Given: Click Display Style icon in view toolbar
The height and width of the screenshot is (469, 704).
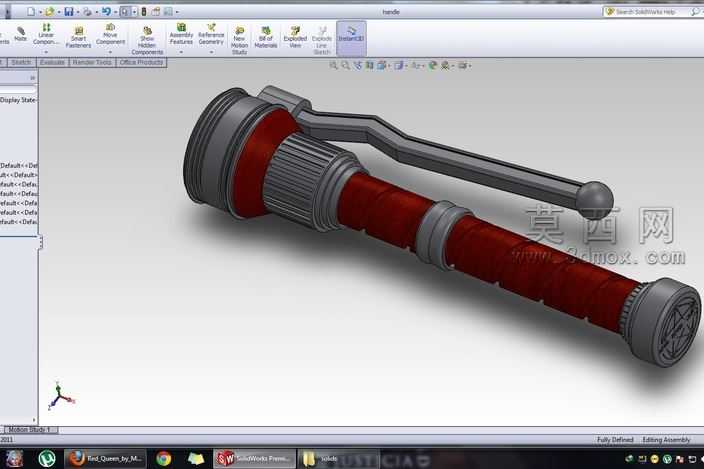Looking at the screenshot, I should (x=399, y=66).
